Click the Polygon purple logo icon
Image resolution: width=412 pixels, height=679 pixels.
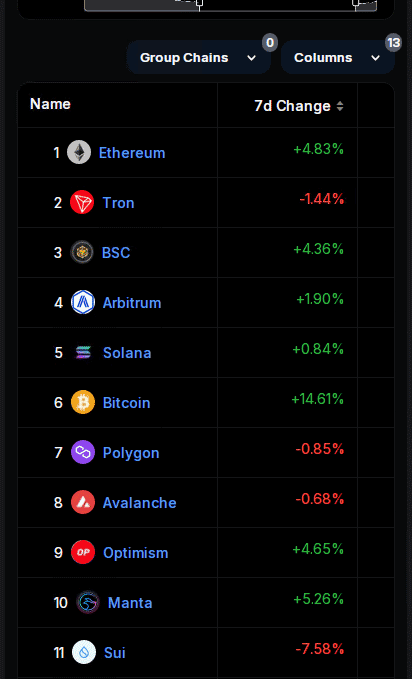click(x=83, y=452)
